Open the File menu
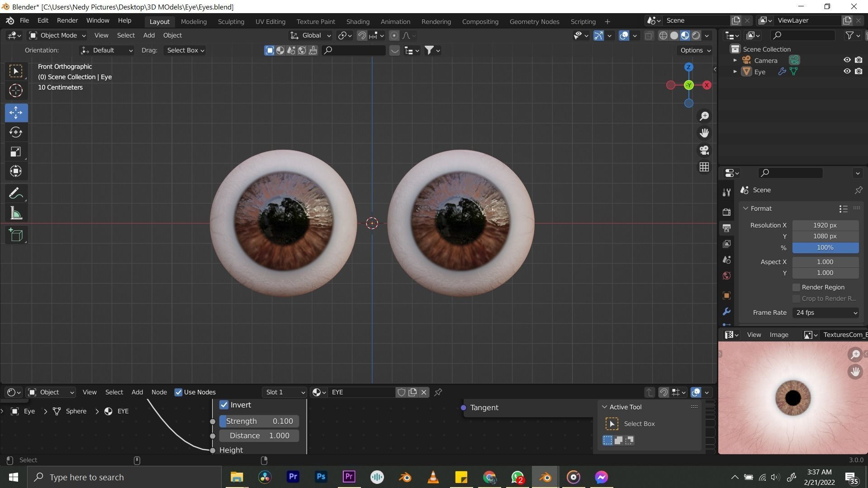 (x=24, y=20)
